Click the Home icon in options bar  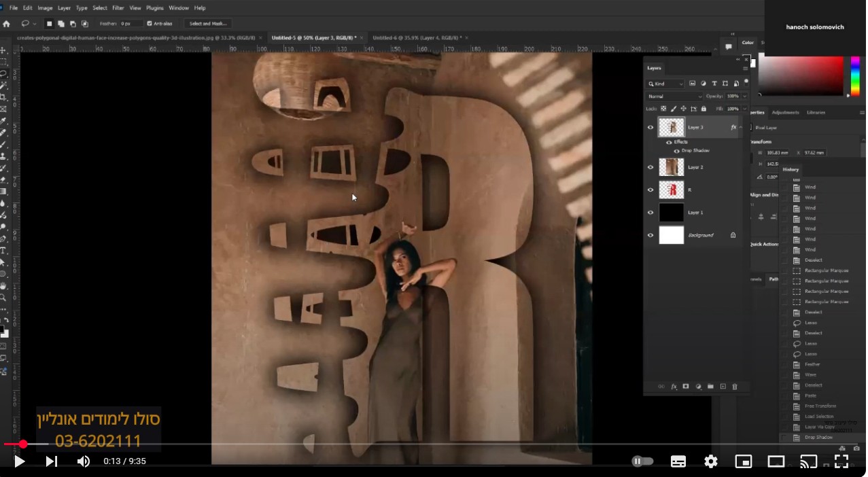pos(7,24)
